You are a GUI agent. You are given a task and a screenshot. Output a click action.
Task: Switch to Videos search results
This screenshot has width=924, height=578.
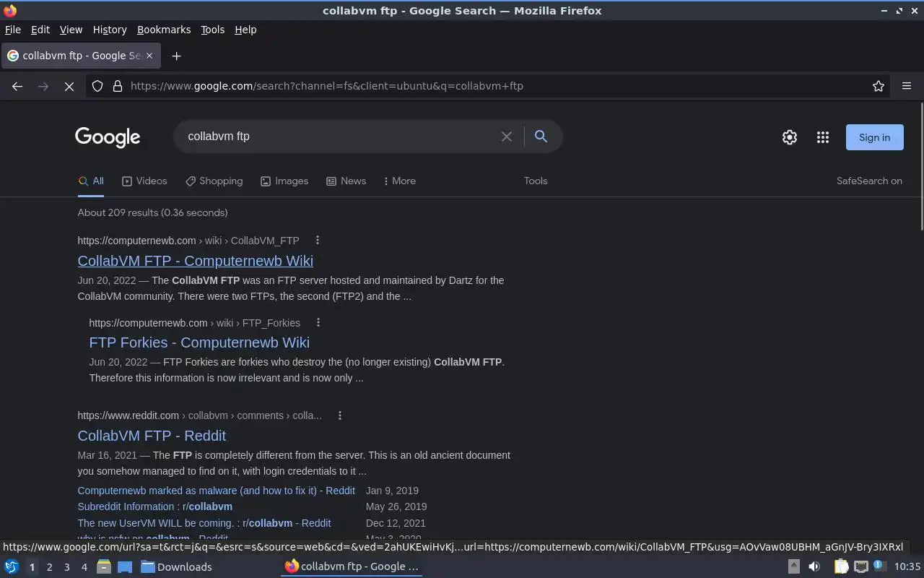point(144,181)
